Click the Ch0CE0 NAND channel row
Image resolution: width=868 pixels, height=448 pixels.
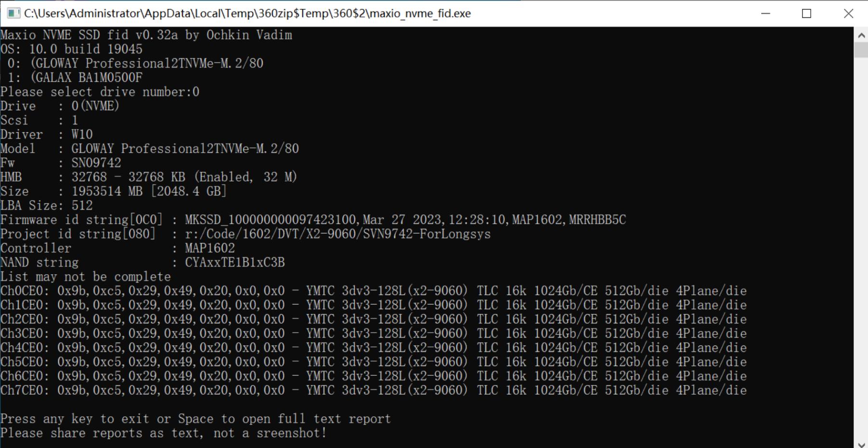coord(374,291)
